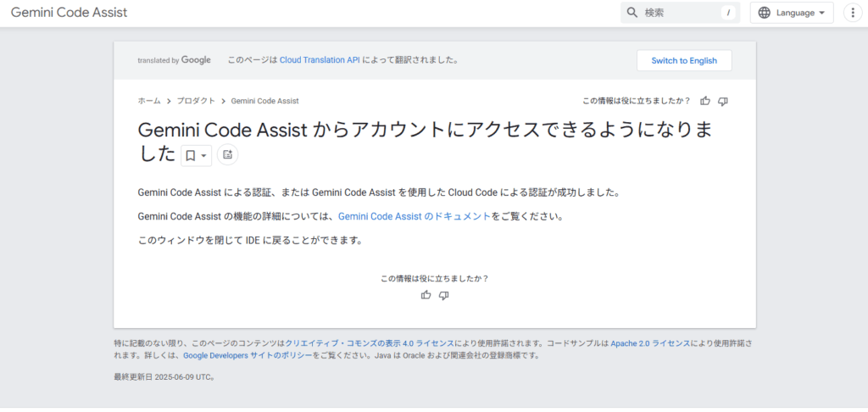
Task: Open the Cloud Translation API link
Action: click(x=320, y=60)
